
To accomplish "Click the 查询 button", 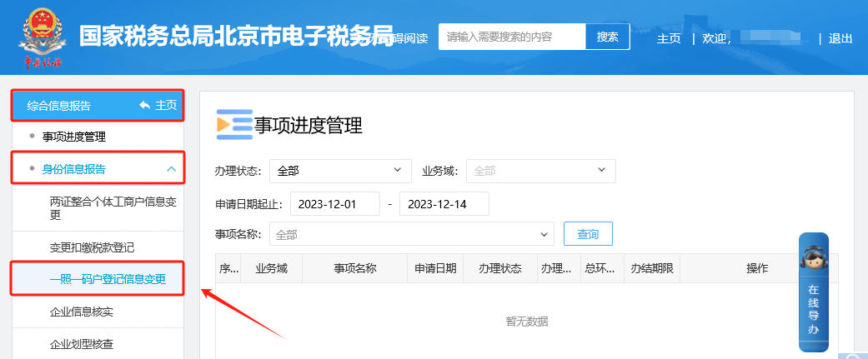I will [588, 234].
